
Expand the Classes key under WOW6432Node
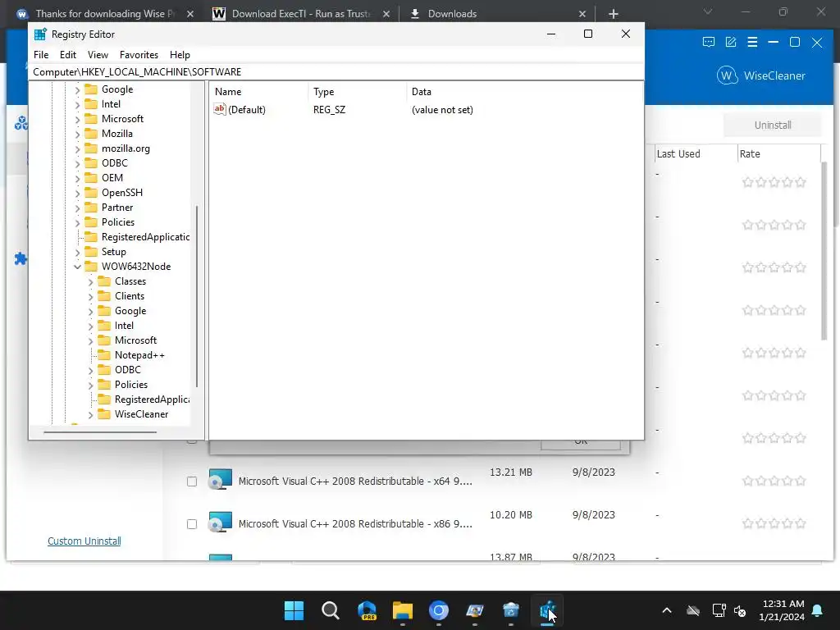[x=90, y=282]
